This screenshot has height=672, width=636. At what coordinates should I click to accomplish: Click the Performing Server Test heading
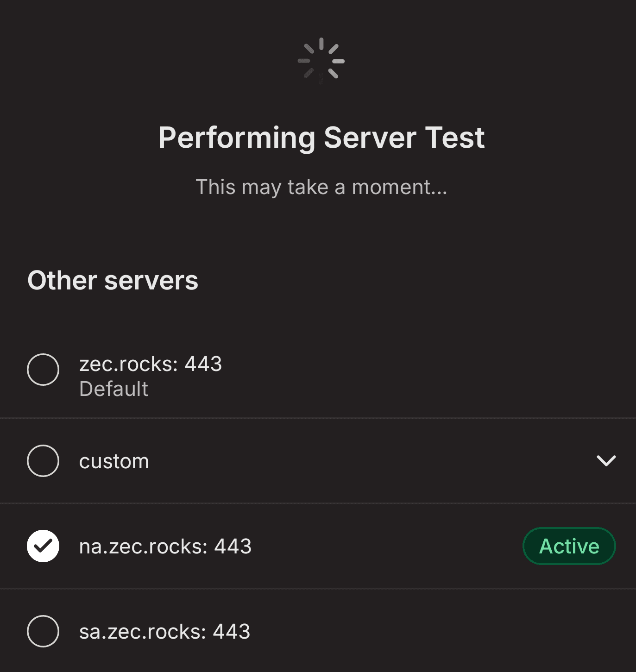click(x=321, y=138)
